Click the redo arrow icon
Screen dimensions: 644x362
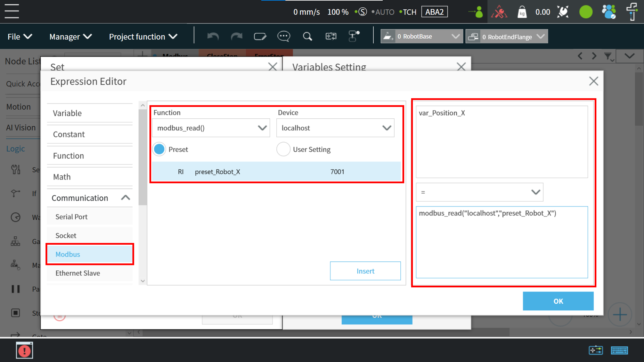[236, 36]
